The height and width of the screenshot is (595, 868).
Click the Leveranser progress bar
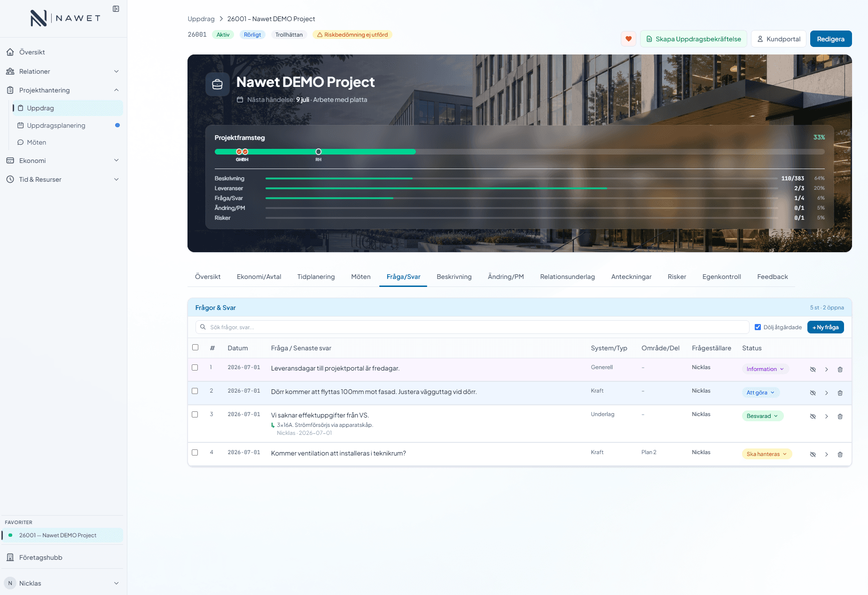522,188
